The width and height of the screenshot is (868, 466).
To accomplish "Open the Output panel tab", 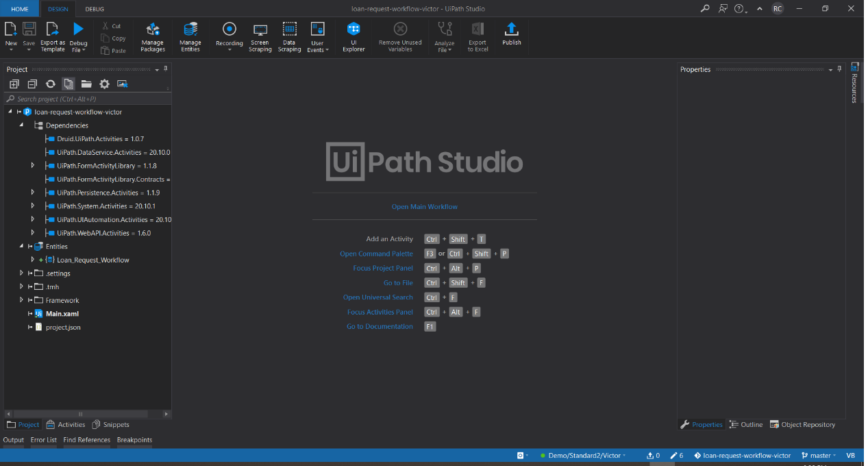I will click(14, 440).
